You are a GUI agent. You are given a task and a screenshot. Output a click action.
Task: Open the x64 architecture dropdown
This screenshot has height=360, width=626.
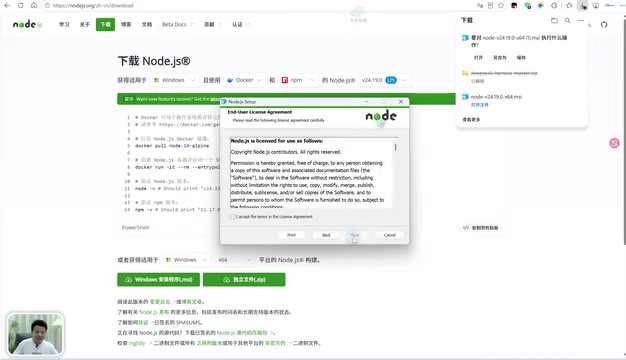(234, 260)
